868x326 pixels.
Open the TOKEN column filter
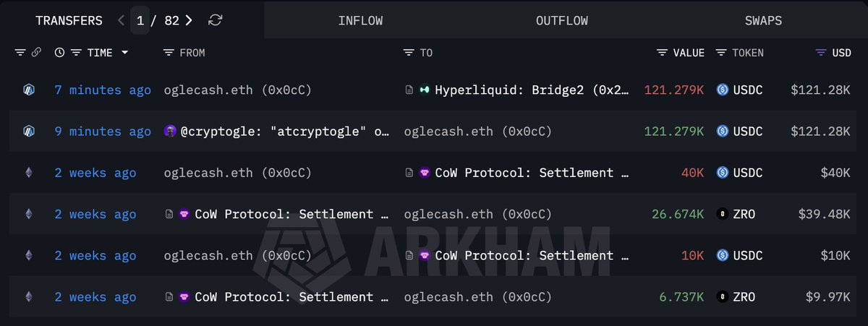[x=721, y=53]
